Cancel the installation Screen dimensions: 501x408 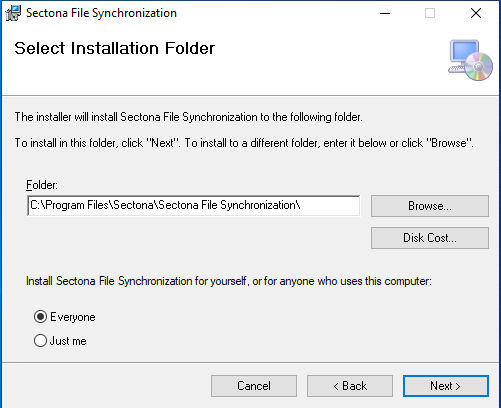(254, 386)
